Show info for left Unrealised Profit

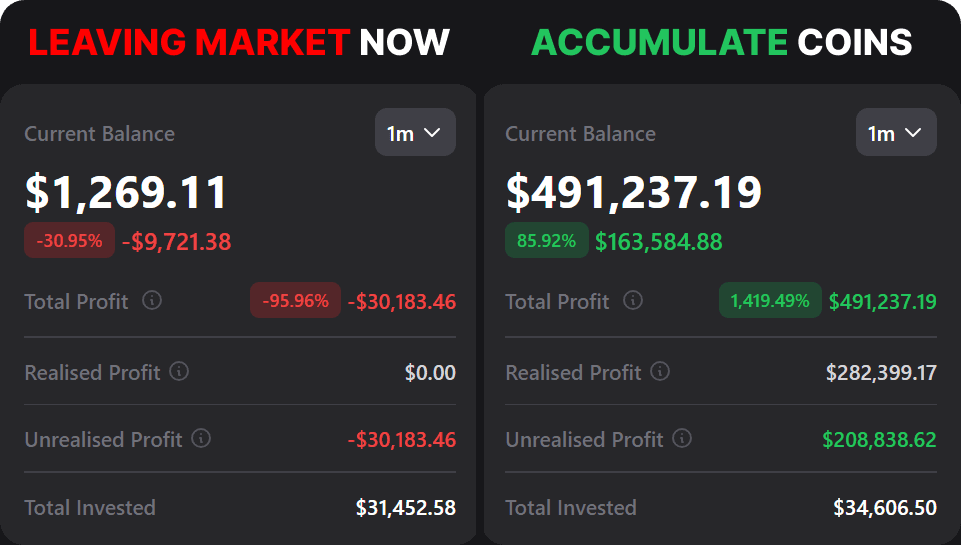click(201, 438)
